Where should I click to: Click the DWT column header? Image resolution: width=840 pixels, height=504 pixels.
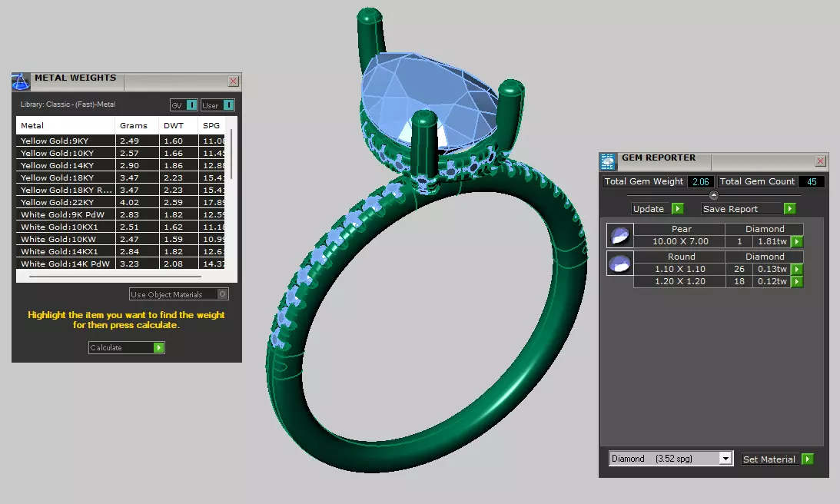[178, 125]
